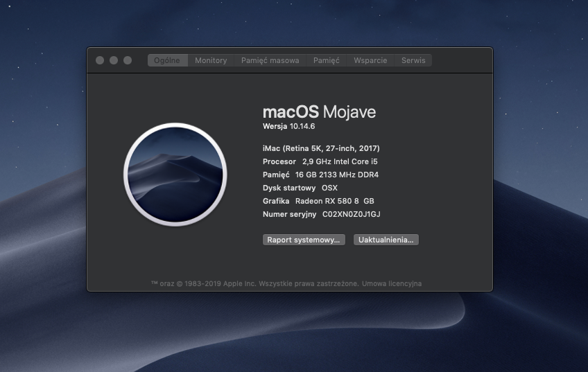Select the 2,9 GHz Intel Core i5 value
The height and width of the screenshot is (372, 588).
[x=340, y=161]
